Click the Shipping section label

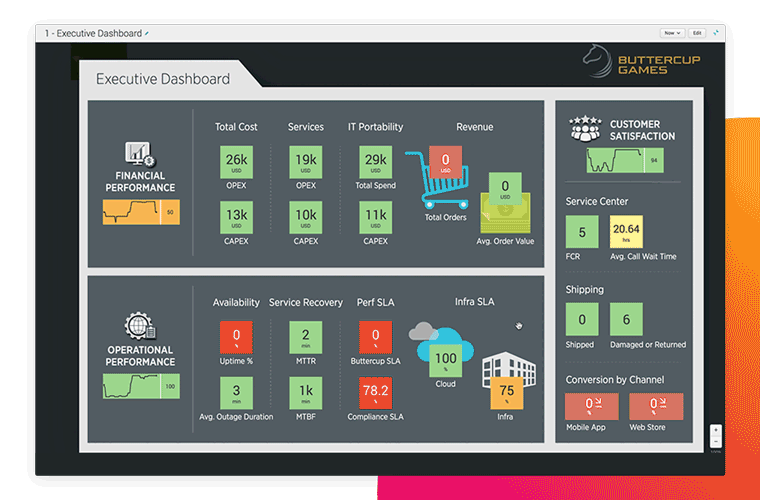click(x=585, y=290)
